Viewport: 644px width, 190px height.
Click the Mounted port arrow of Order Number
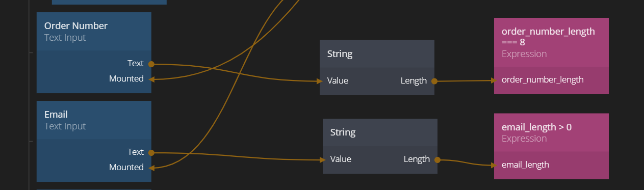[x=151, y=79]
